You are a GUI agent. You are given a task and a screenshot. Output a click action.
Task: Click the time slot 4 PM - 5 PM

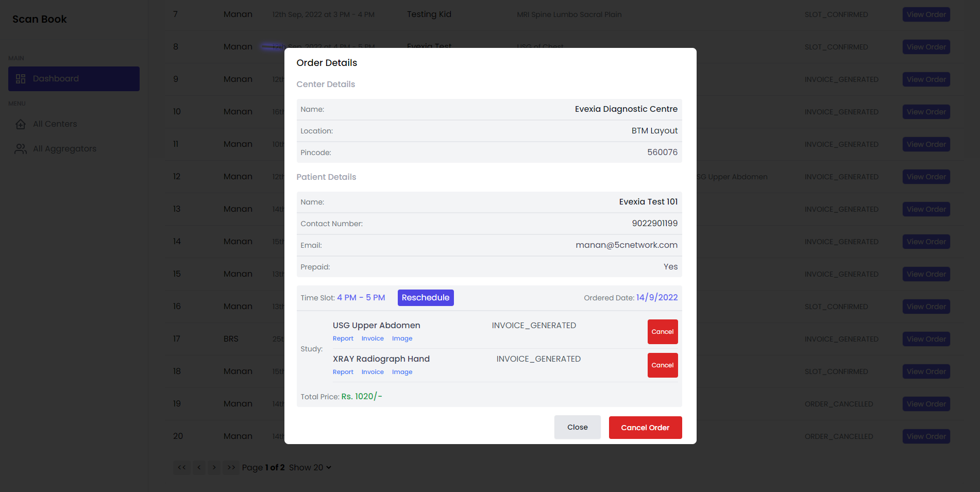[361, 298]
